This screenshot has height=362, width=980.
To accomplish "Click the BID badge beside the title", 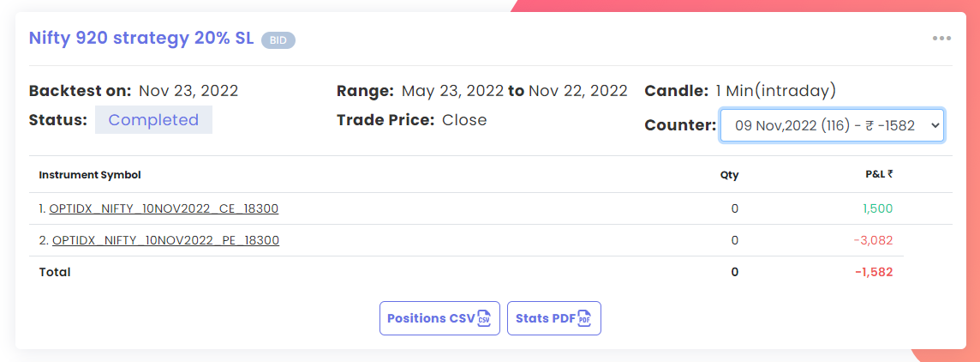I will [x=278, y=40].
